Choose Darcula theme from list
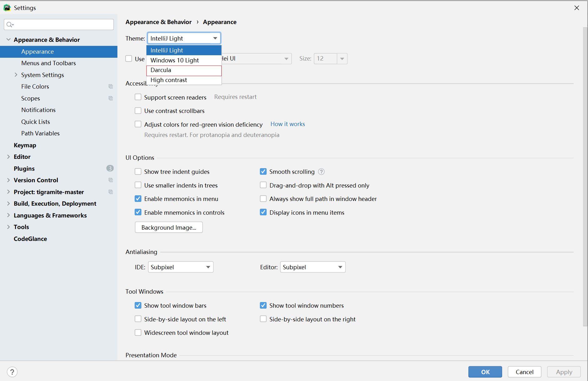Viewport: 588px width, 381px height. click(184, 70)
